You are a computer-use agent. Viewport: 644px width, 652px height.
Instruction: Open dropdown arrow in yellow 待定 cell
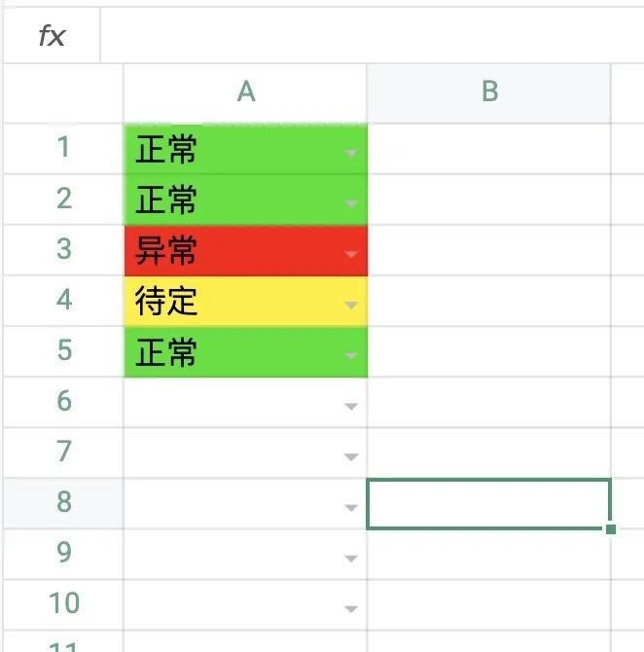coord(351,305)
